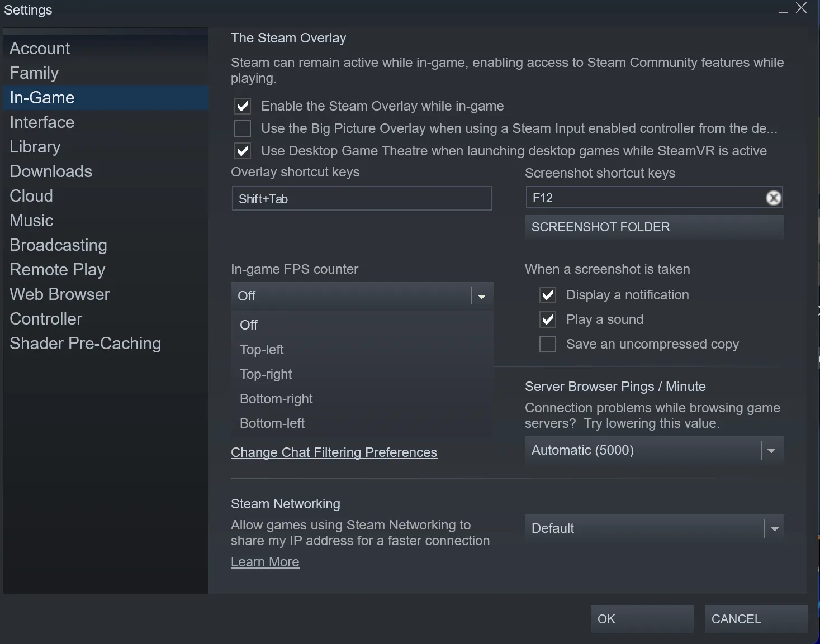Open the Downloads settings category

(50, 171)
